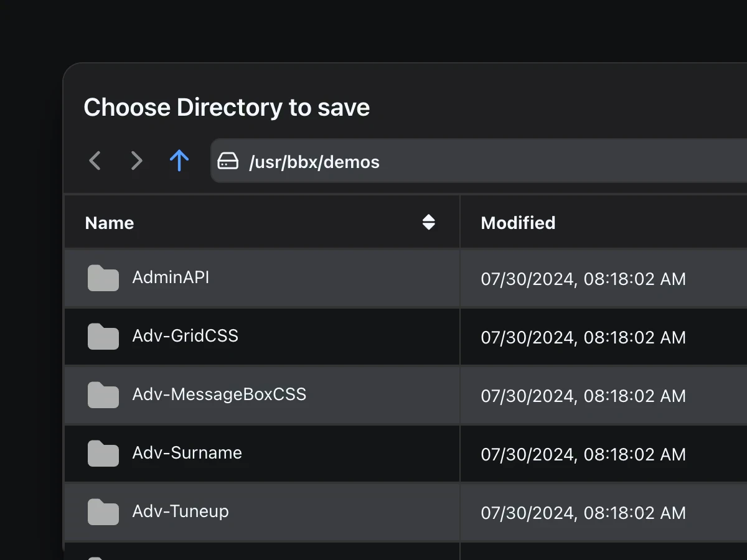Go up one directory with blue arrow
Viewport: 747px width, 560px height.
tap(179, 161)
